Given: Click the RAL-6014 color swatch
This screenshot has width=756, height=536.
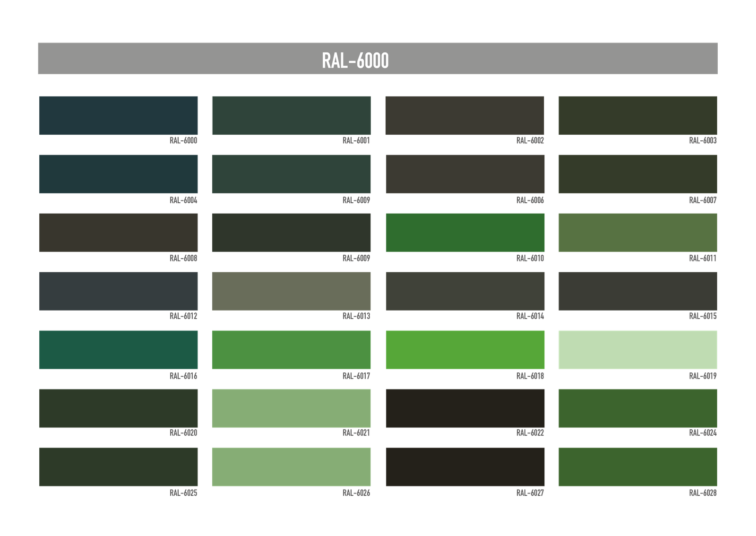Looking at the screenshot, I should pos(465,291).
